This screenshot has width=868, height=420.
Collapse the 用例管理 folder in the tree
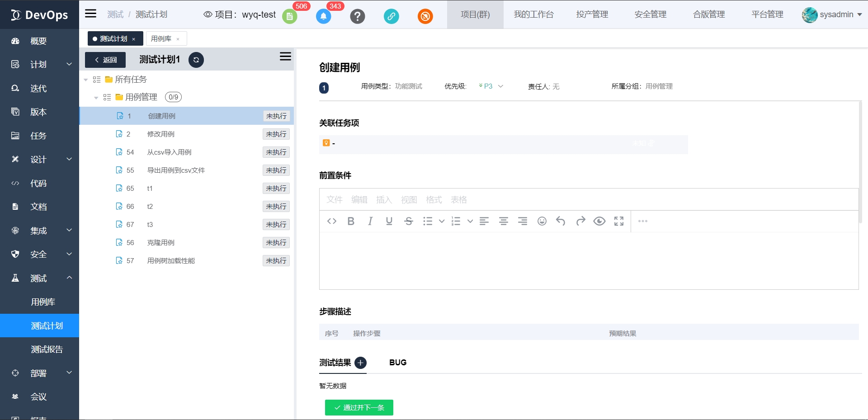coord(96,97)
